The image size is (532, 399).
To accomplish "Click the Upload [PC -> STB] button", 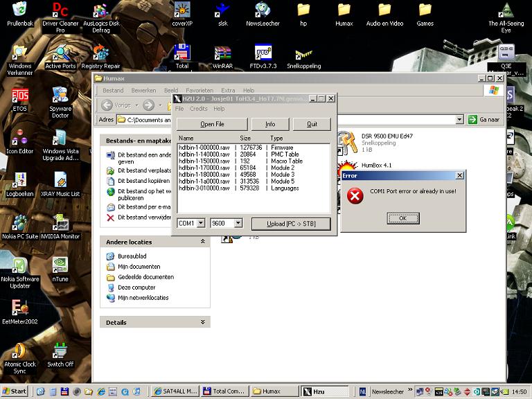I will [290, 223].
